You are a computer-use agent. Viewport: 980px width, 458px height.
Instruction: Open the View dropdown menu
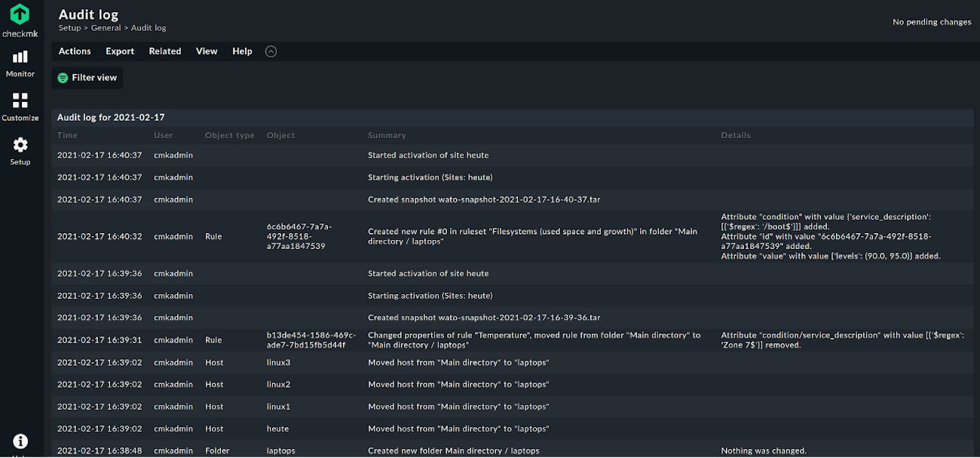click(207, 51)
